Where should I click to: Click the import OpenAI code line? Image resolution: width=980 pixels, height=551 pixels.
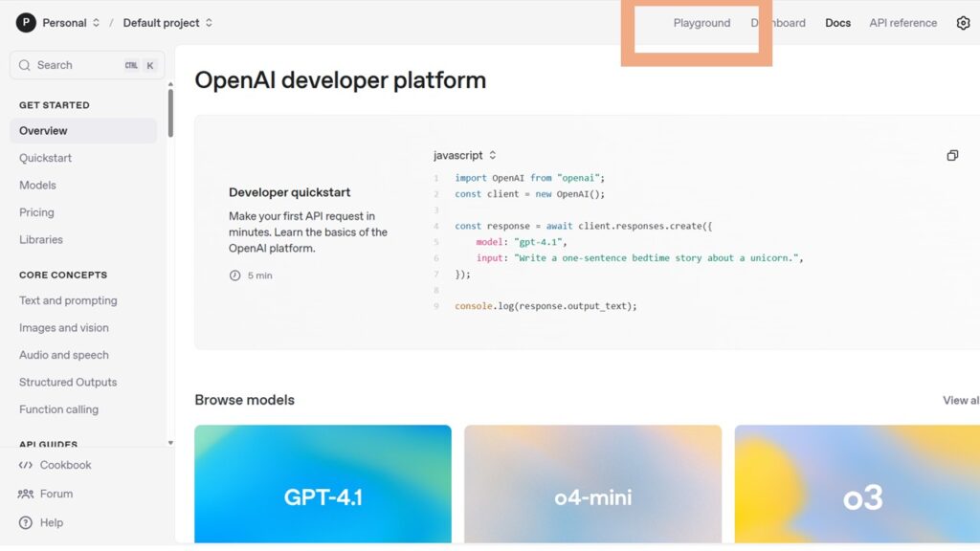click(x=530, y=178)
